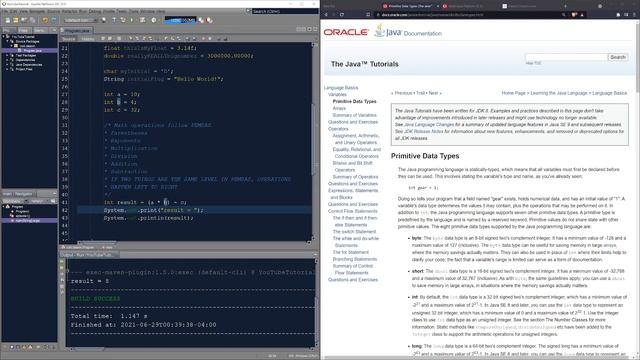This screenshot has height=360, width=640.
Task: Collapse the Program class node in Navigator
Action: click(x=4, y=207)
